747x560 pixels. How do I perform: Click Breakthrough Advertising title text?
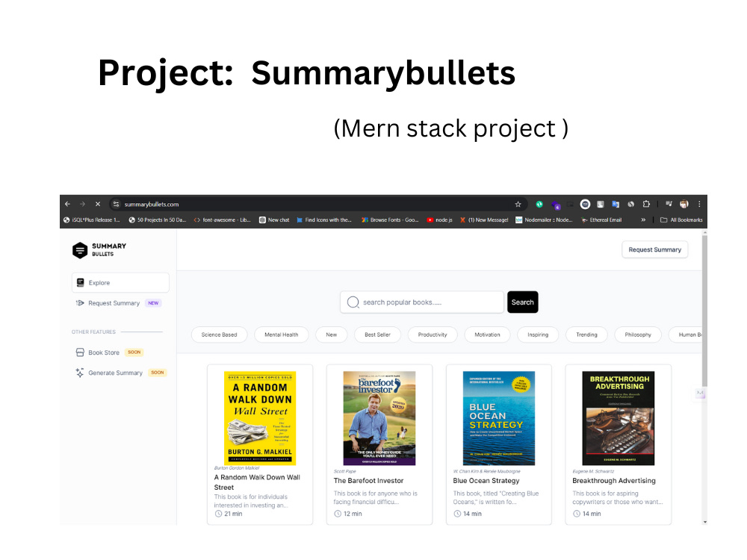(613, 480)
